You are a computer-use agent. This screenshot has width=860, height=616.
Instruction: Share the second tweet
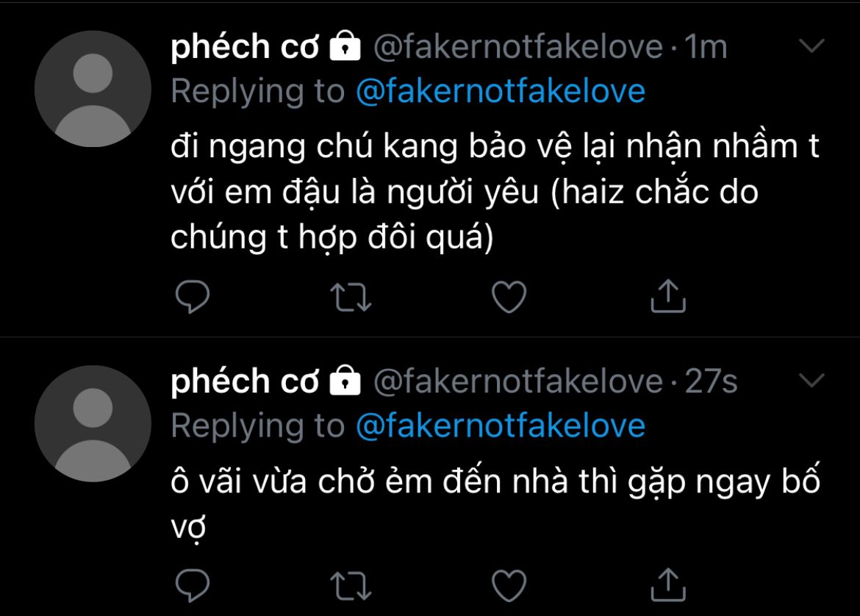668,584
